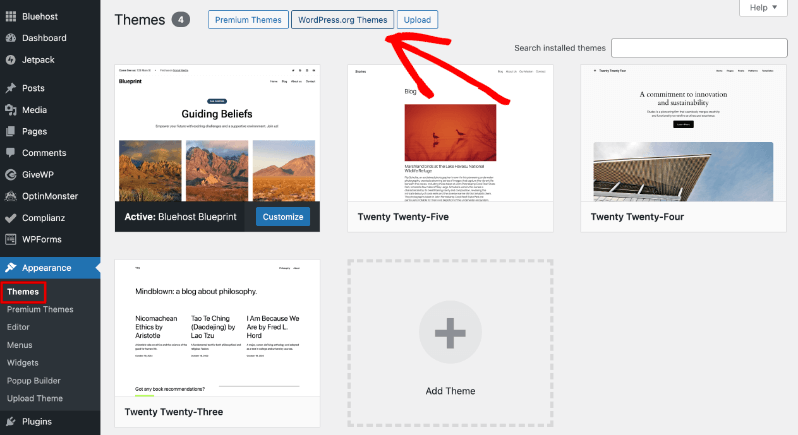Click Customize on Bluehost Blueprint
The width and height of the screenshot is (798, 435).
point(283,217)
